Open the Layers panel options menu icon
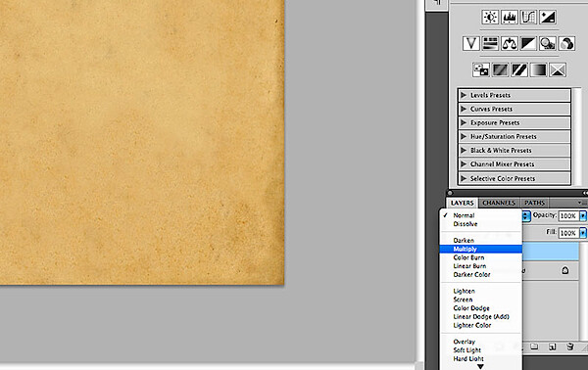Screen dimensions: 588x370 pyautogui.click(x=581, y=203)
